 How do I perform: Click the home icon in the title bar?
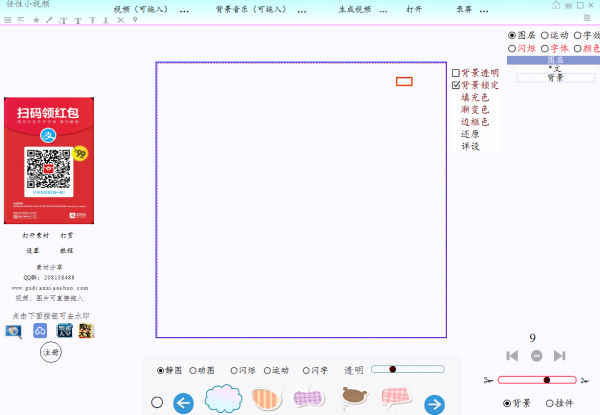pos(556,5)
